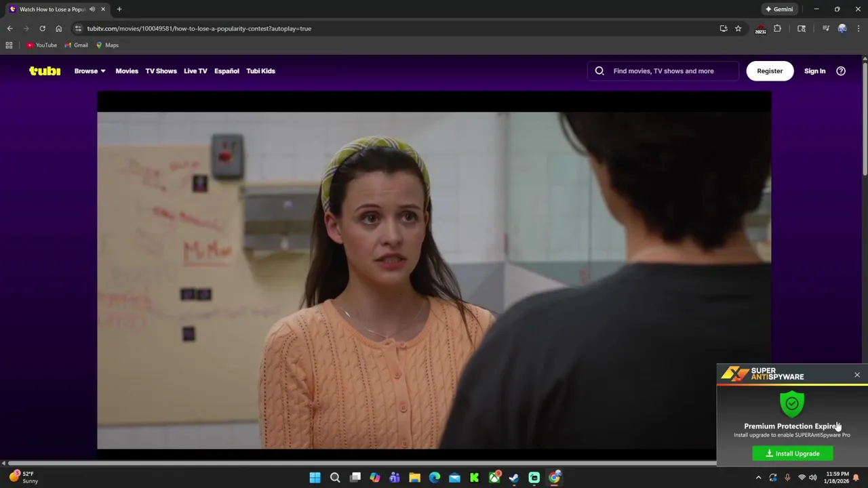Viewport: 868px width, 488px height.
Task: Click the SUPERAntiSpyware green shield icon
Action: click(792, 403)
